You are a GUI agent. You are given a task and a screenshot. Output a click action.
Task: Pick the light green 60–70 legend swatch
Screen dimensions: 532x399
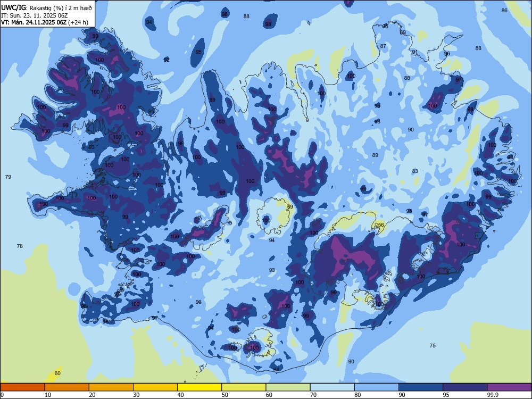point(288,387)
